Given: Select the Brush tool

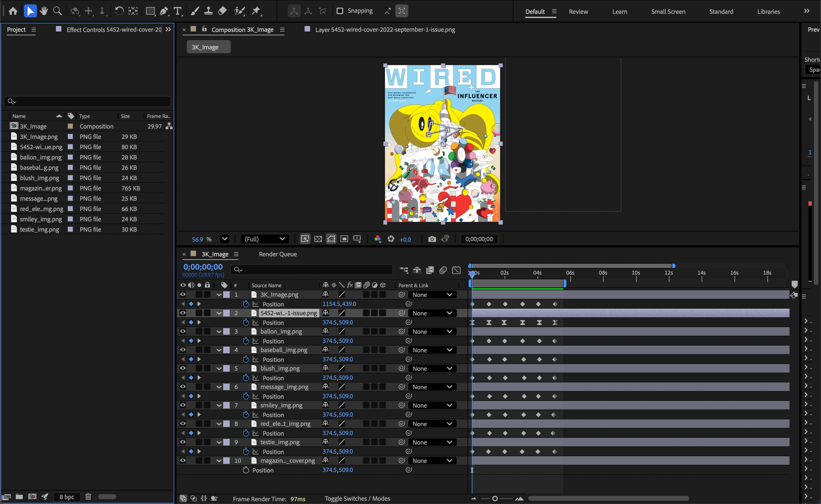Looking at the screenshot, I should [195, 11].
